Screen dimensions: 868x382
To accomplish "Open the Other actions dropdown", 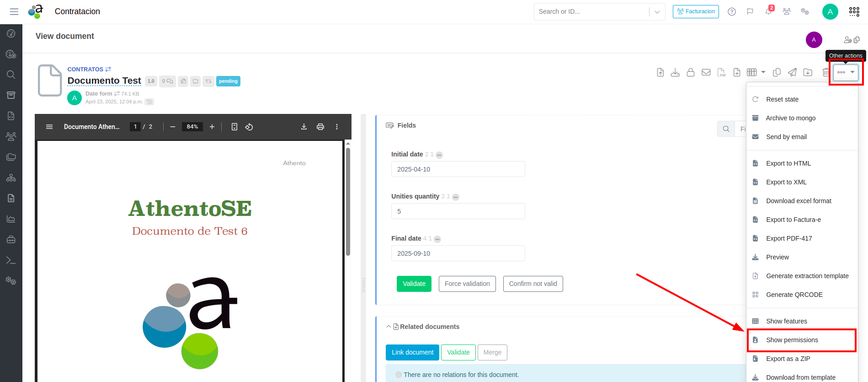I will tap(846, 72).
